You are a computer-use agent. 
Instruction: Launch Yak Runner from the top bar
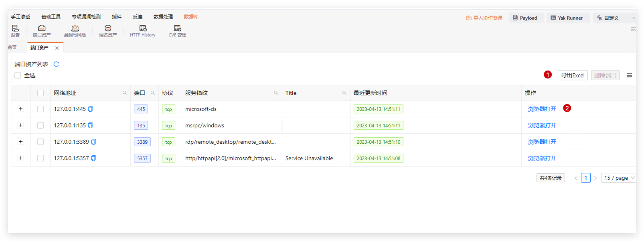[566, 18]
